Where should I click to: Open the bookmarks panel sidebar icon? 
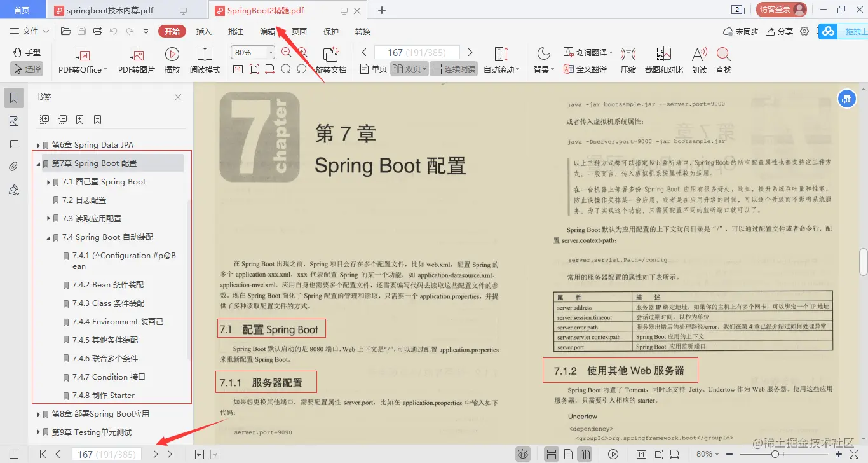pyautogui.click(x=14, y=98)
